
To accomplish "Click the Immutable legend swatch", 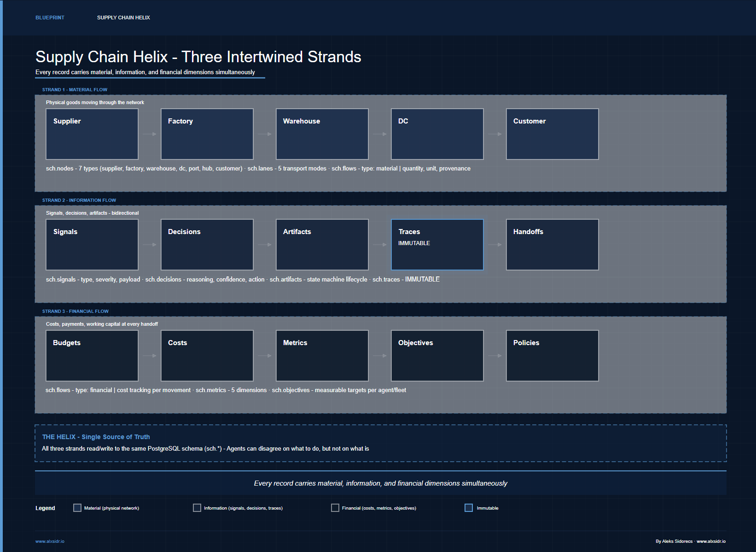I will coord(469,508).
